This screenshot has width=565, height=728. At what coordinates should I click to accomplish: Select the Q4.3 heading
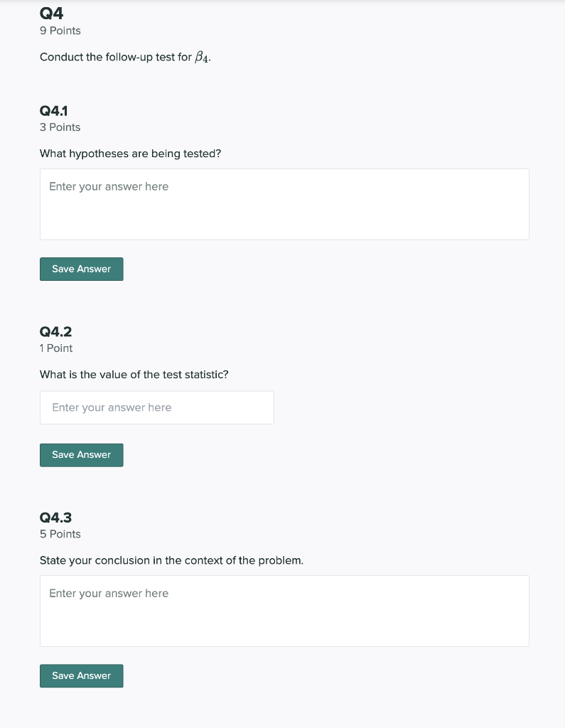[55, 517]
